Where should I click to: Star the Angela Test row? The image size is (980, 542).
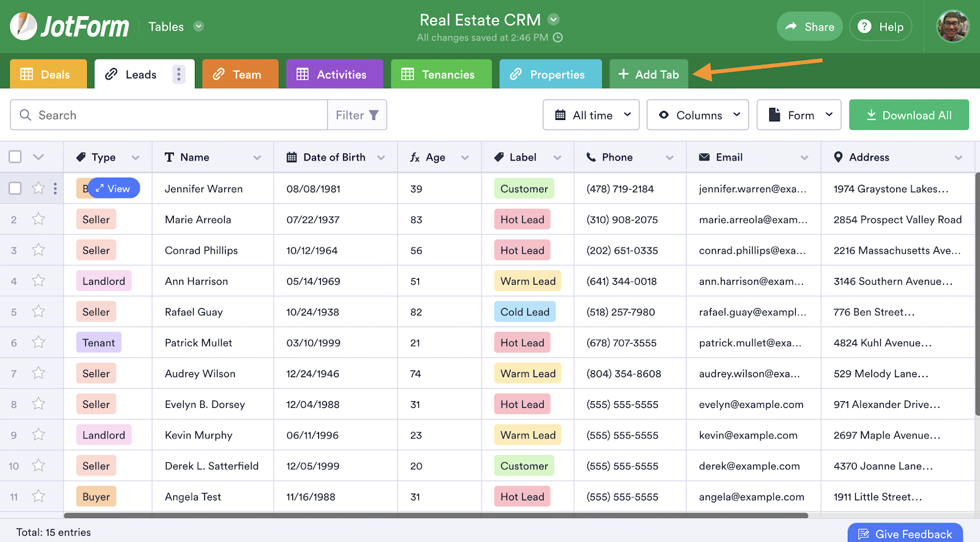tap(39, 497)
